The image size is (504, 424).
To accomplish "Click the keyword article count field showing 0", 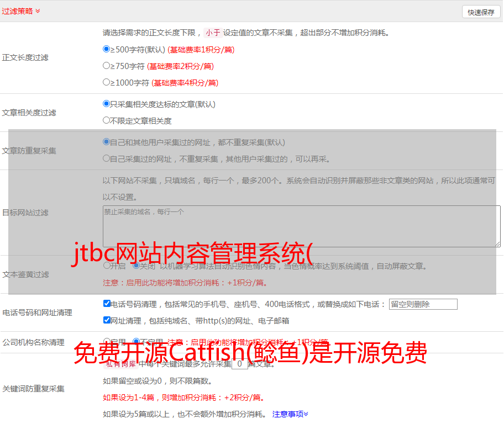I will click(239, 364).
